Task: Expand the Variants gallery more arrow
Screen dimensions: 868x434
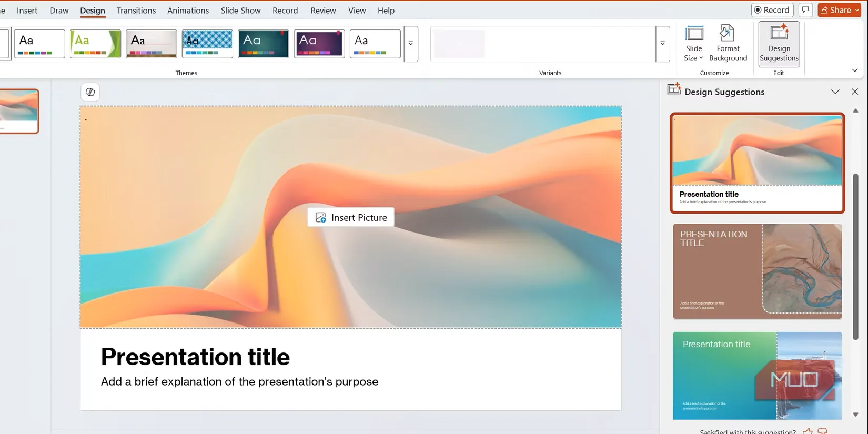Action: pyautogui.click(x=662, y=44)
